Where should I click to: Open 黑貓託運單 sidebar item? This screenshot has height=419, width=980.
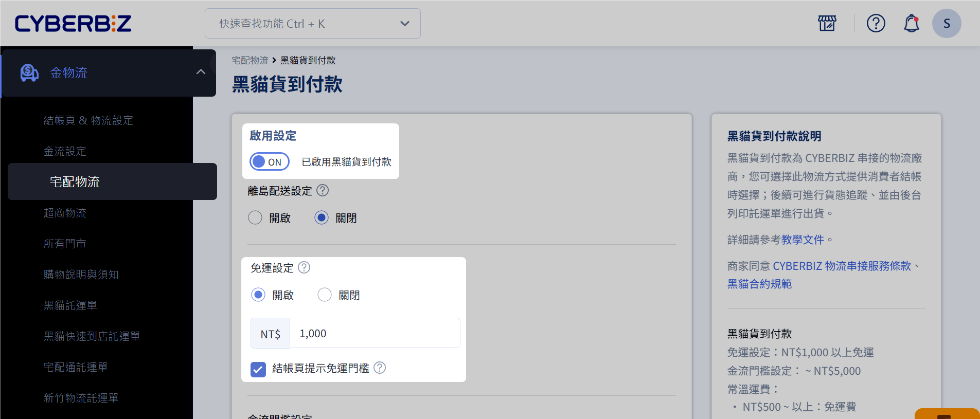[x=70, y=305]
